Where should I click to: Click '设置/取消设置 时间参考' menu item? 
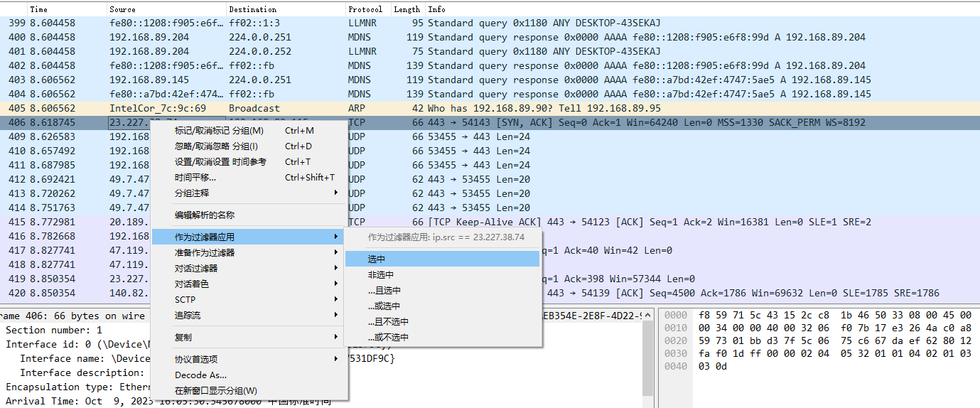(x=220, y=162)
